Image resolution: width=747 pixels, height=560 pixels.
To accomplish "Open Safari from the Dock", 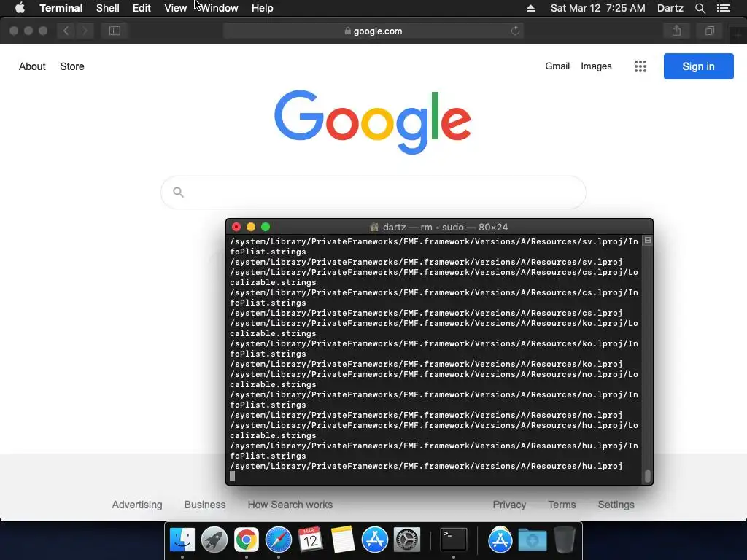I will 278,540.
